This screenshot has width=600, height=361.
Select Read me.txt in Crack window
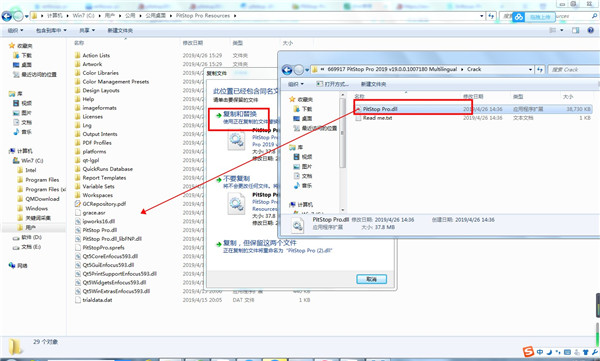point(377,118)
